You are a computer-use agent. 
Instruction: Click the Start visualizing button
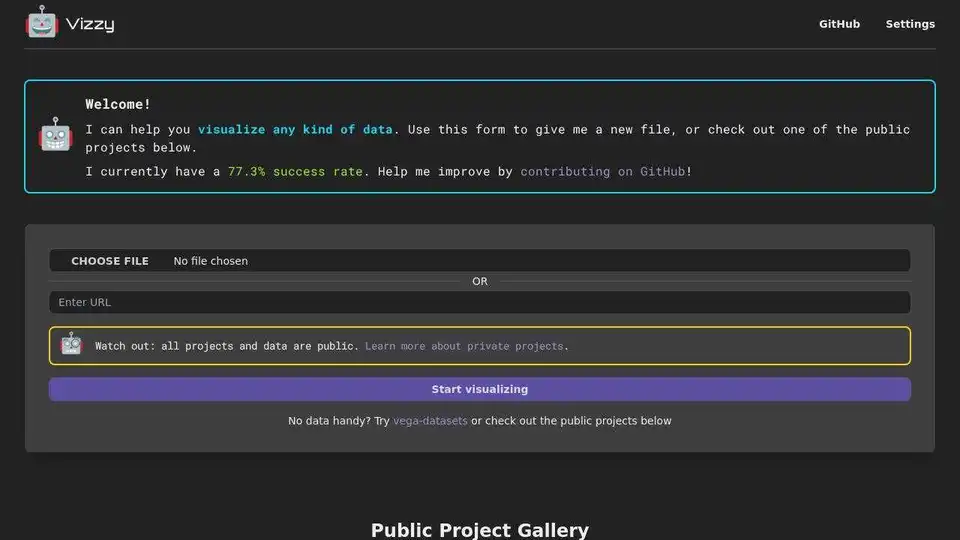click(479, 389)
